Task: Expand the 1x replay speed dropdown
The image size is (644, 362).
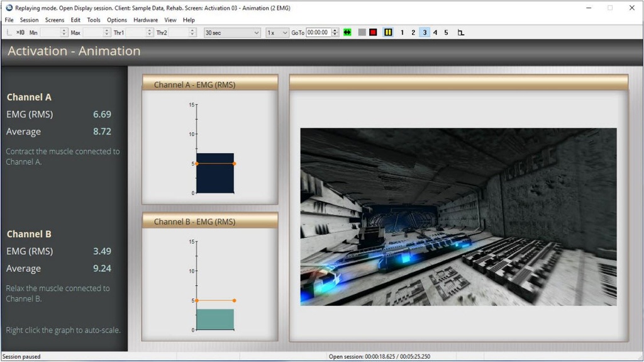Action: (x=277, y=33)
